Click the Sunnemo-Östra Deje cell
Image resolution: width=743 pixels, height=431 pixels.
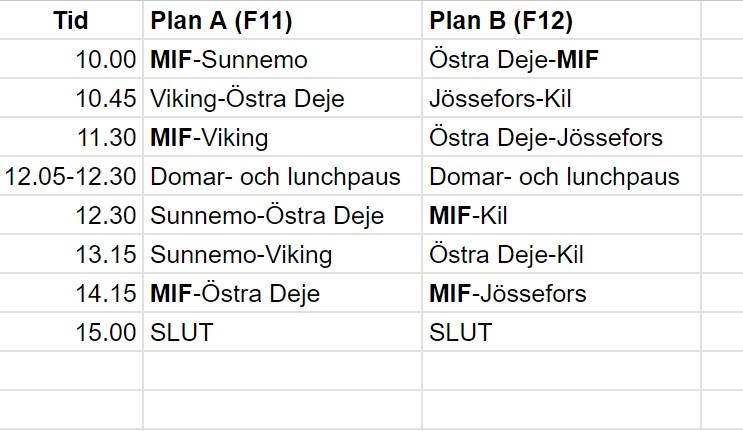pyautogui.click(x=267, y=216)
